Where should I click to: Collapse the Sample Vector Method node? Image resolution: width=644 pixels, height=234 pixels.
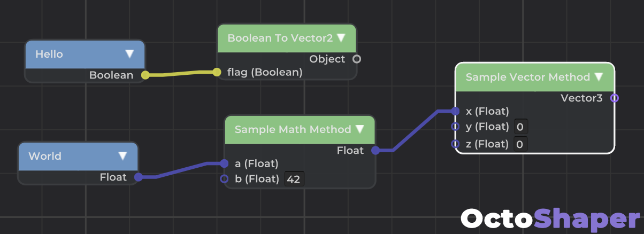pos(598,77)
